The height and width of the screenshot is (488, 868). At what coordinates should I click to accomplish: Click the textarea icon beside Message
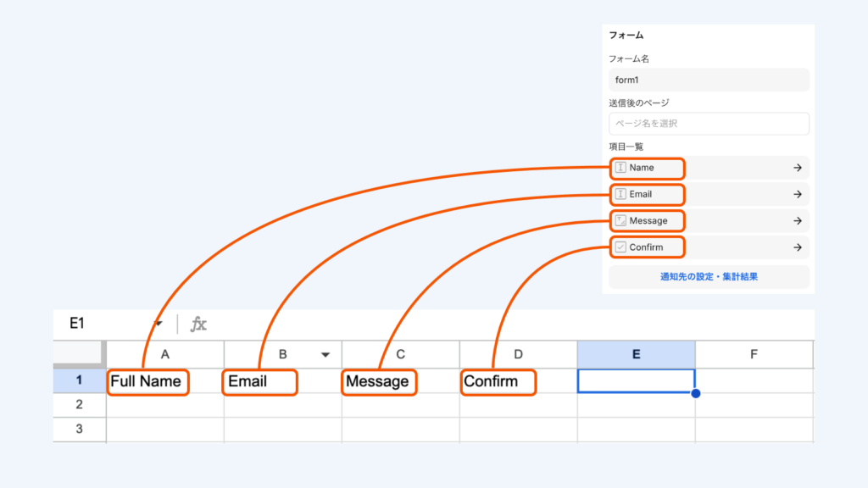click(621, 220)
